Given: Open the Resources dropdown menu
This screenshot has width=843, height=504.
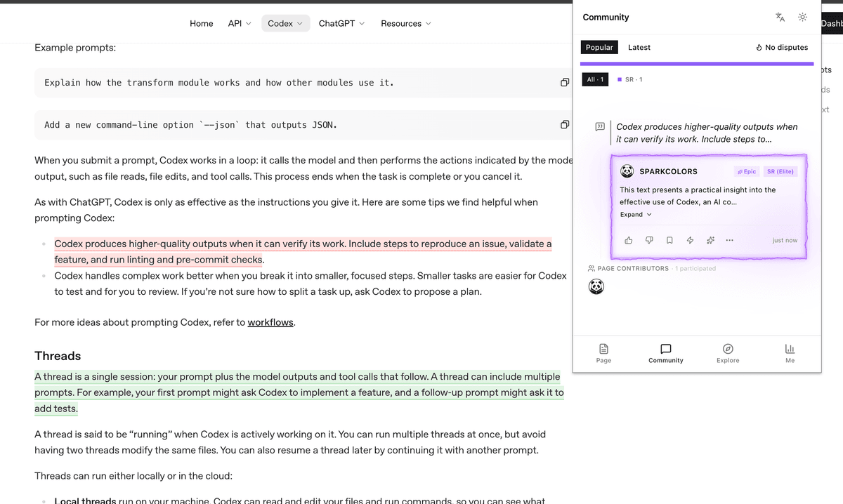Looking at the screenshot, I should [x=406, y=23].
